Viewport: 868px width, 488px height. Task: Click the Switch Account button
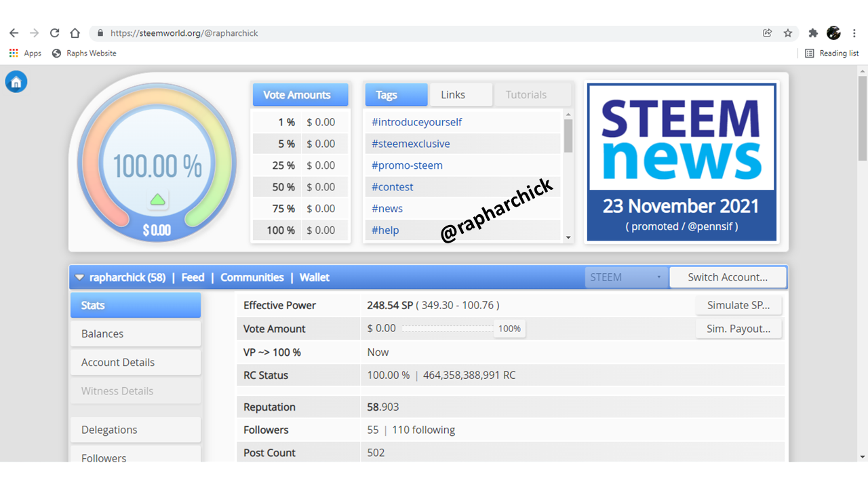pos(728,277)
